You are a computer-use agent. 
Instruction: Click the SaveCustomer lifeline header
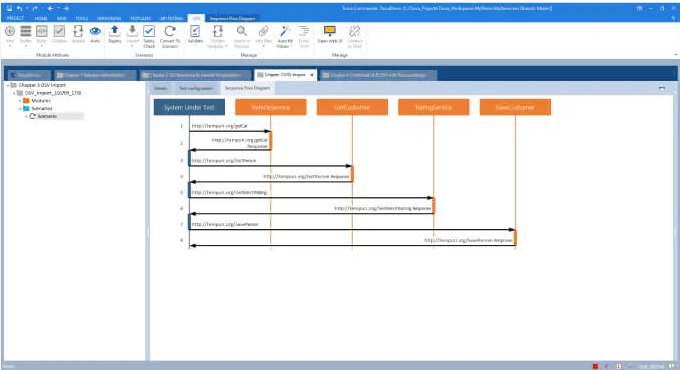tap(515, 107)
